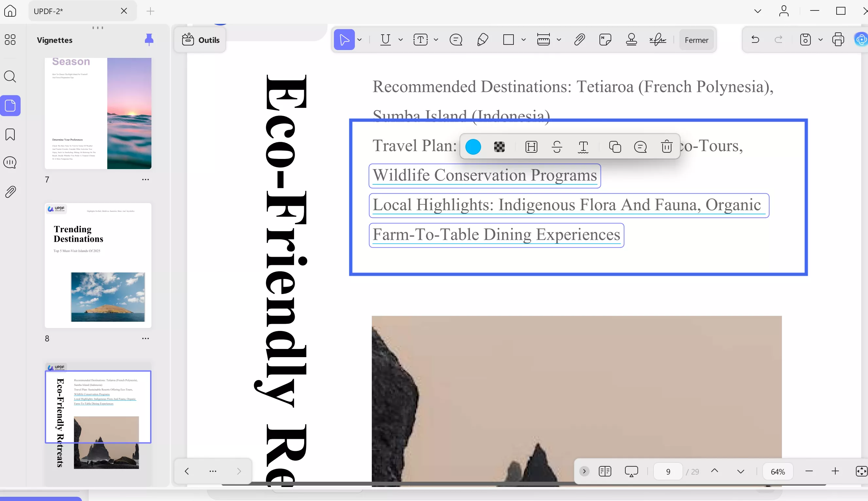Open the thumbnails grid view icon
Image resolution: width=868 pixels, height=501 pixels.
coord(10,40)
